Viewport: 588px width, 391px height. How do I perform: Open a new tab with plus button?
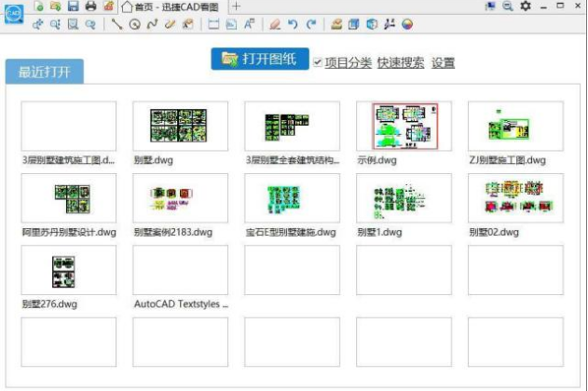coord(236,7)
